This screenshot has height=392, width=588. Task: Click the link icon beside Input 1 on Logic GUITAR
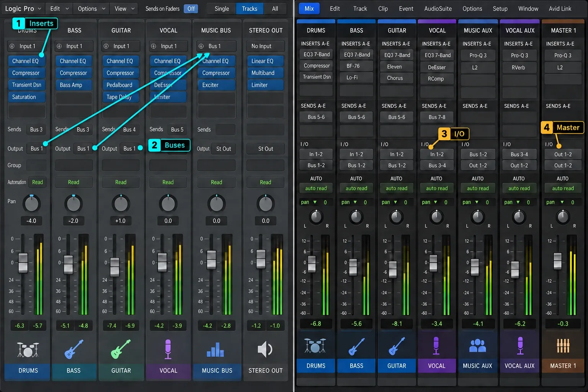106,46
